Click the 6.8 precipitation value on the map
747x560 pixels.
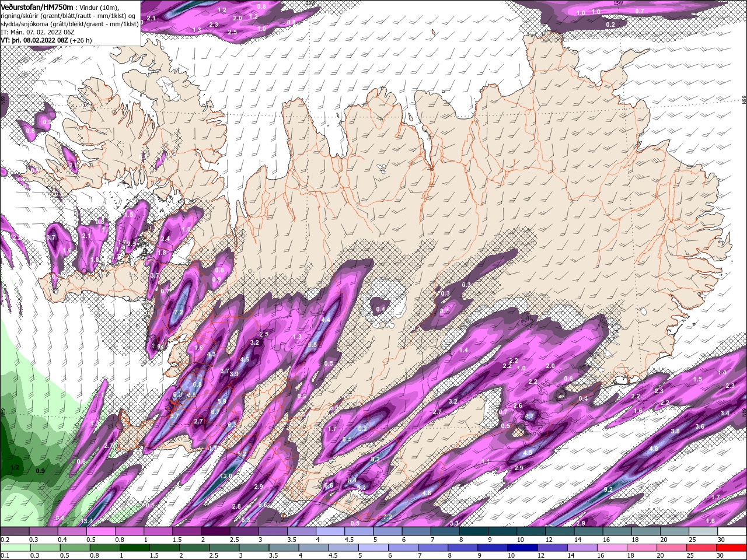(x=197, y=384)
